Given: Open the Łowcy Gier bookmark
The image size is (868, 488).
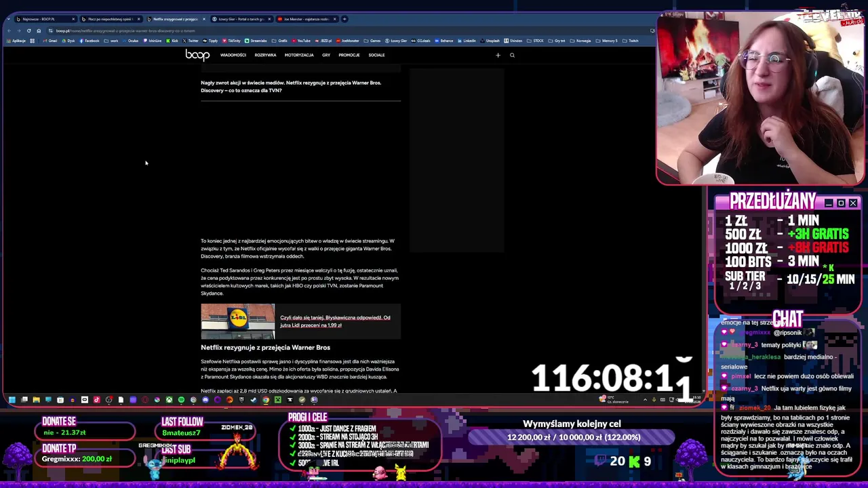Looking at the screenshot, I should [395, 41].
